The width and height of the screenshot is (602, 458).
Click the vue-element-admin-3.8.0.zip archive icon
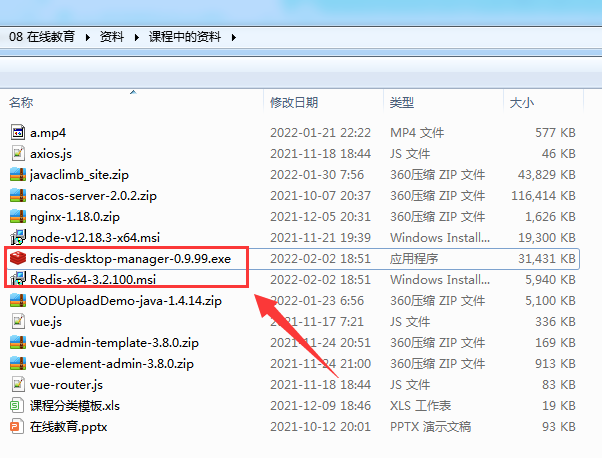18,364
